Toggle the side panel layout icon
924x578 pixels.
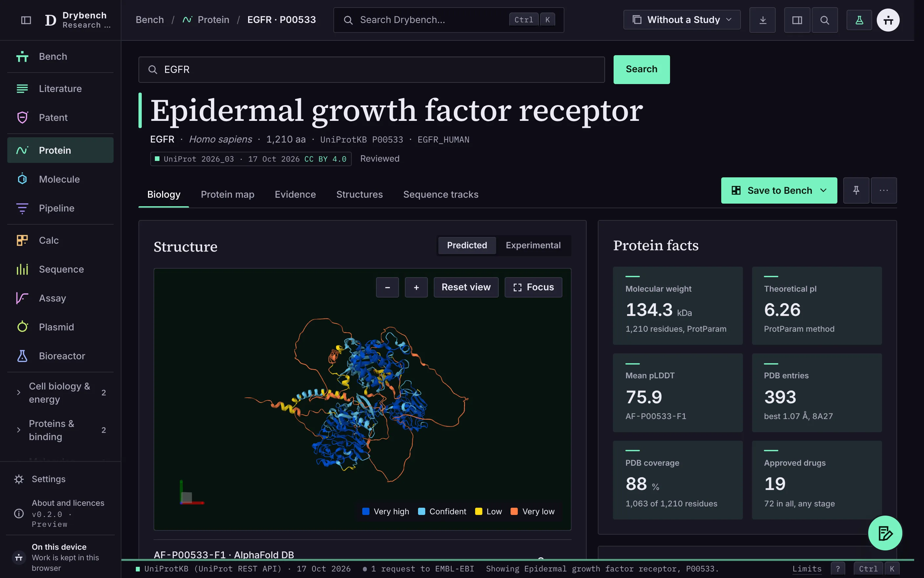pos(797,20)
